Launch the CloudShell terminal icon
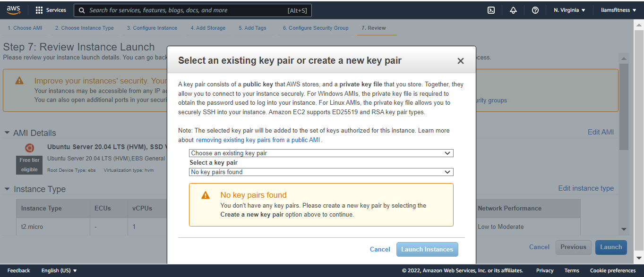This screenshot has width=644, height=277. point(491,10)
